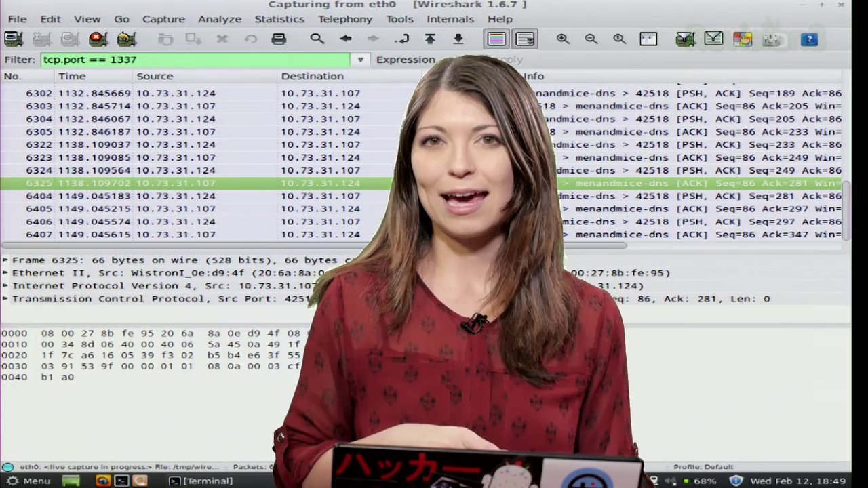The width and height of the screenshot is (868, 488).
Task: Select packet number 6404 row
Action: pos(420,197)
